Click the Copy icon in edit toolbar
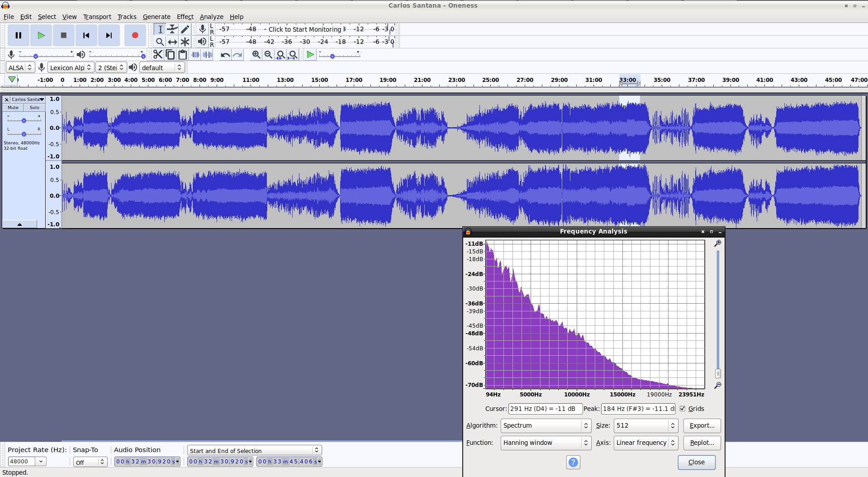 tap(170, 55)
